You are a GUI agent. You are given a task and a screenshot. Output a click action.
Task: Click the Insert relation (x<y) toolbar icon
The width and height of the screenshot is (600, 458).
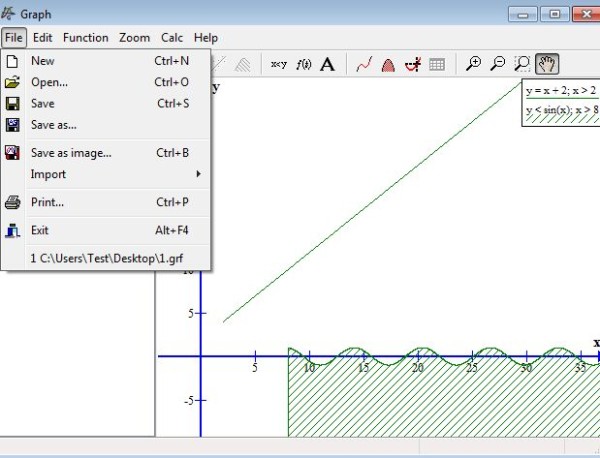coord(278,64)
